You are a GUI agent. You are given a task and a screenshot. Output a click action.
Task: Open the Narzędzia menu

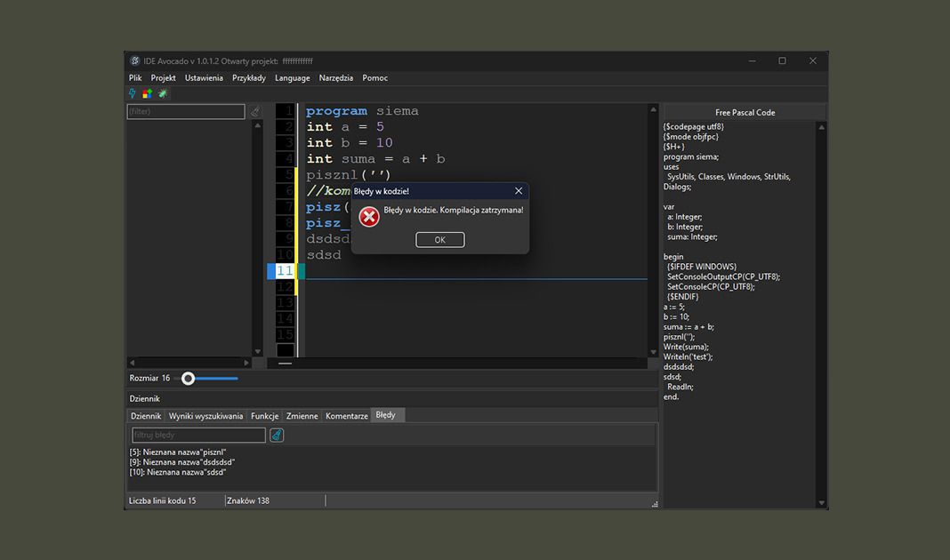coord(336,78)
